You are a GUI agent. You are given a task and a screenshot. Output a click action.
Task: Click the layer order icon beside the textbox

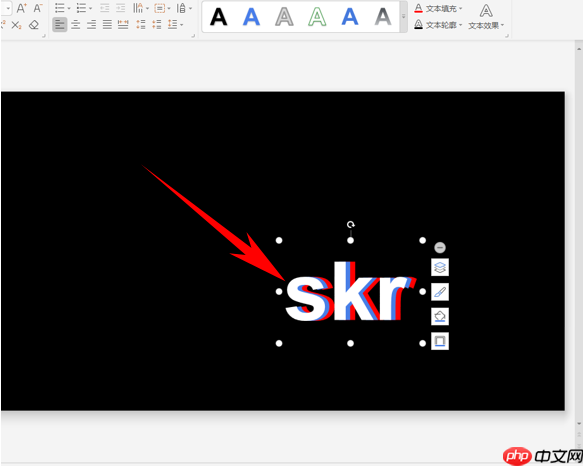pos(440,267)
